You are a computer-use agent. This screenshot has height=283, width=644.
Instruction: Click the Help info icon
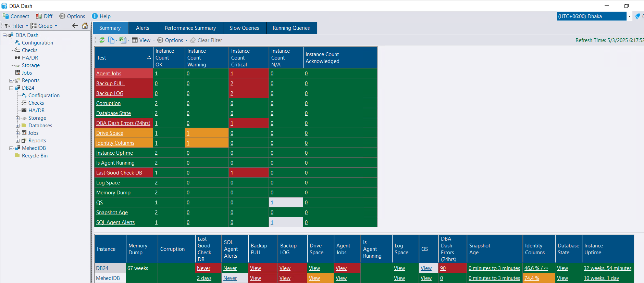[95, 16]
